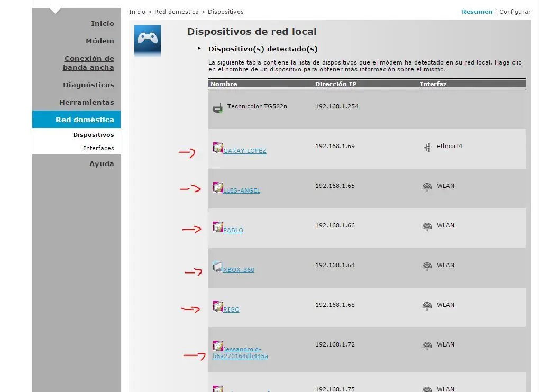Select the Dispositivos submenu item
The width and height of the screenshot is (540, 392).
pos(93,135)
